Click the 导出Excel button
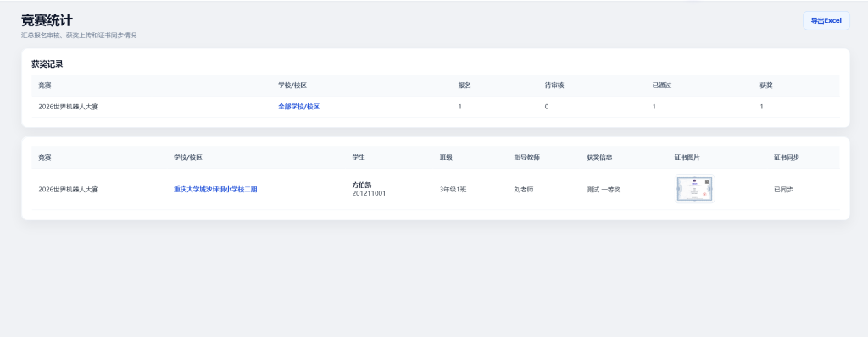The width and height of the screenshot is (868, 337). pyautogui.click(x=826, y=20)
